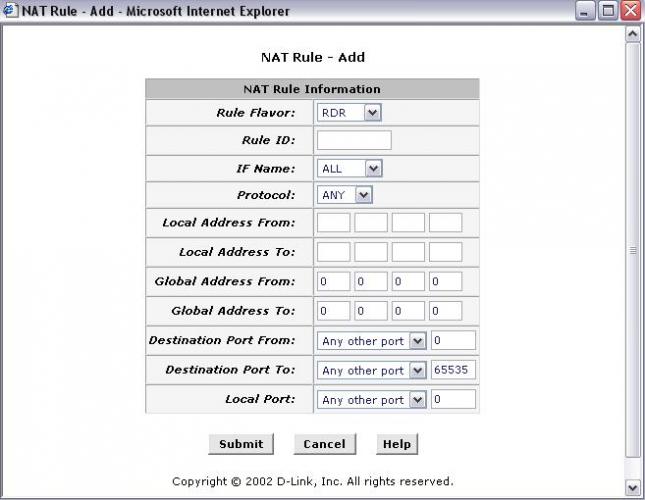Open the Protocol dropdown
The width and height of the screenshot is (645, 500).
click(x=344, y=195)
